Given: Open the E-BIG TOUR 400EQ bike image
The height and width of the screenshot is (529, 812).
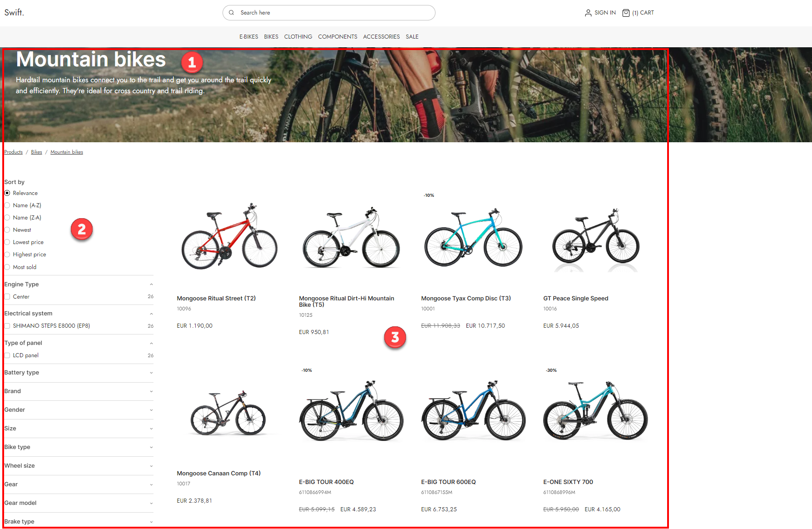Looking at the screenshot, I should 351,410.
